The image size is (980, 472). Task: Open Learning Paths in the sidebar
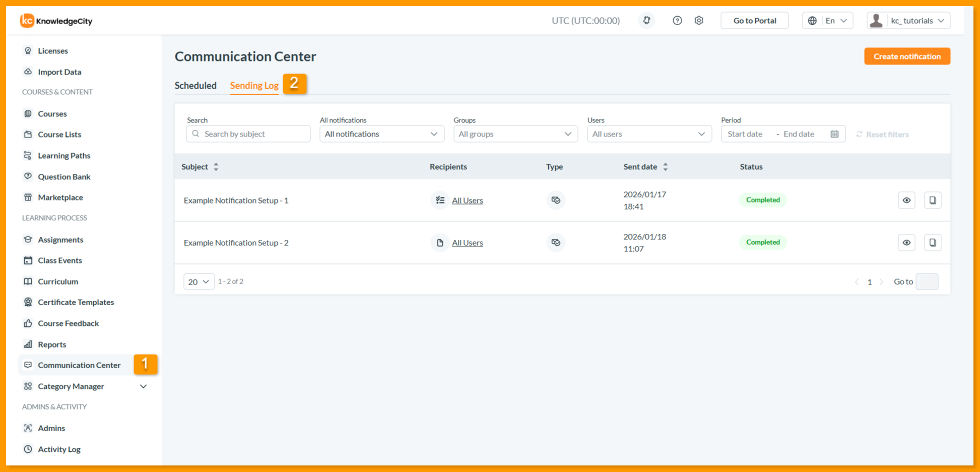coord(64,156)
